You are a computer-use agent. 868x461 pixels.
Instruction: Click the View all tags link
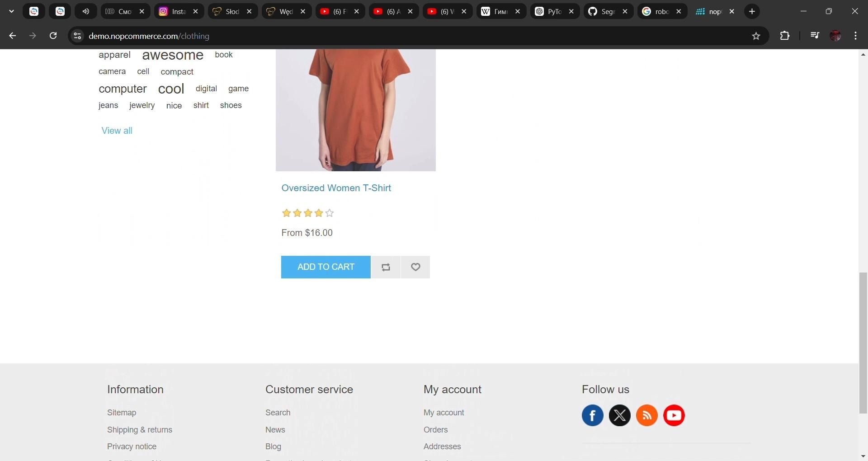tap(117, 131)
